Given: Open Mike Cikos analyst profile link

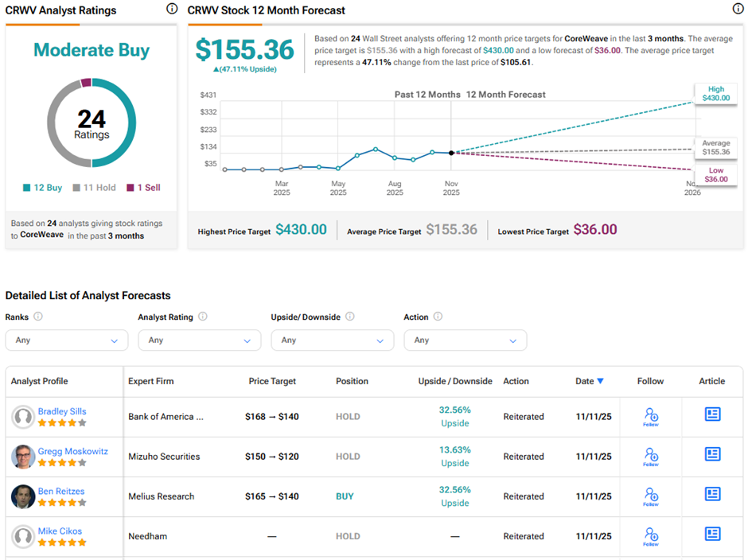Looking at the screenshot, I should pos(60,531).
